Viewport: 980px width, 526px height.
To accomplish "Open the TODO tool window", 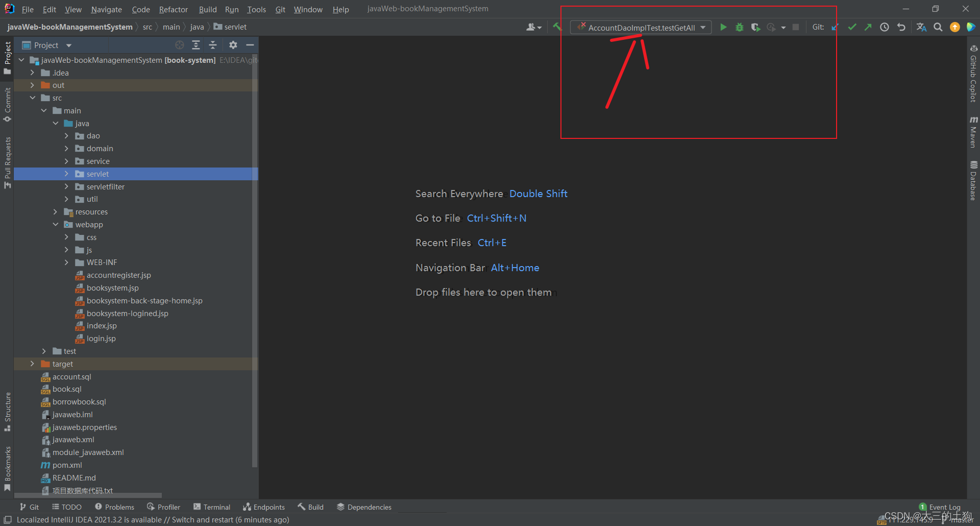I will [x=67, y=507].
